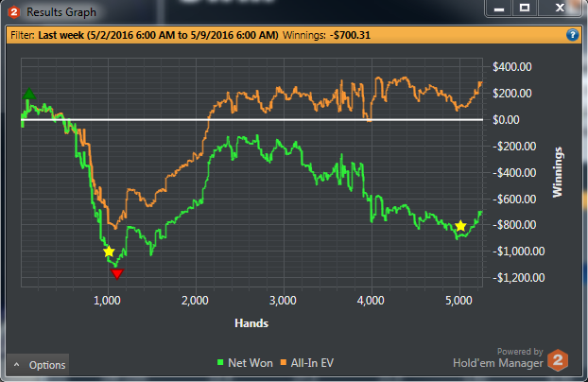Click the Winnings value -$700.31
Image resolution: width=588 pixels, height=382 pixels.
(x=350, y=35)
